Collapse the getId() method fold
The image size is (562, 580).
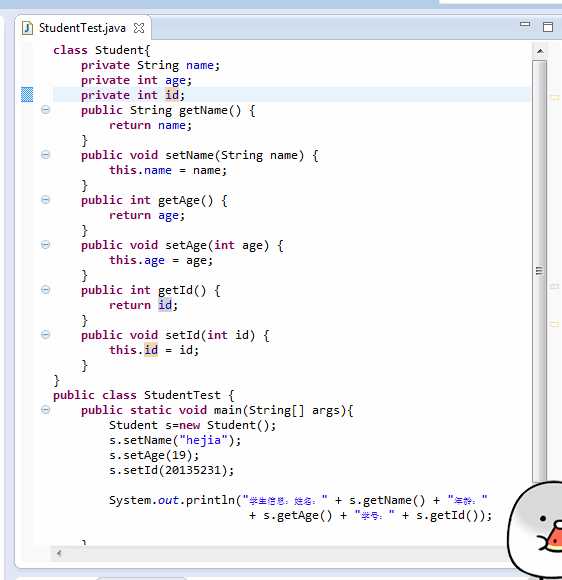pyautogui.click(x=45, y=290)
